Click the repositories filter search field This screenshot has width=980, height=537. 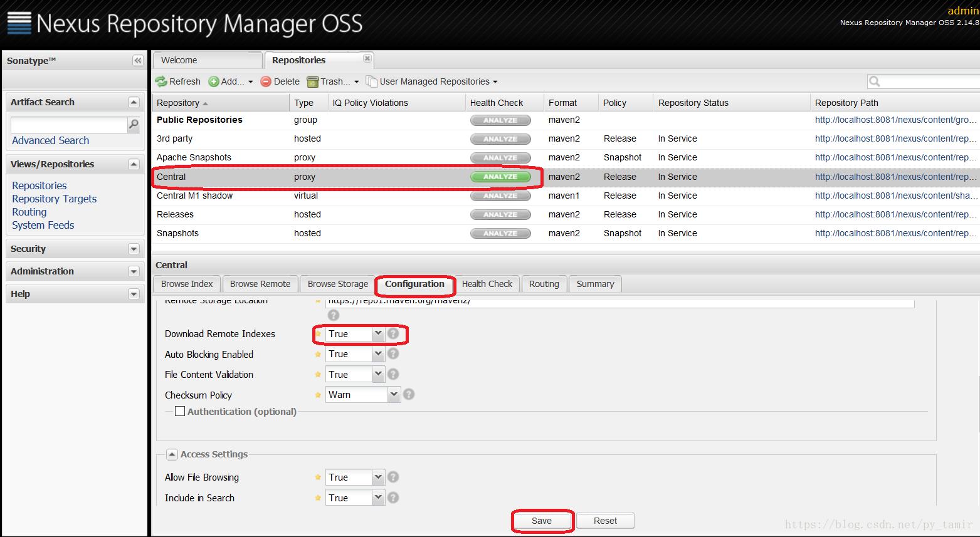coord(930,81)
